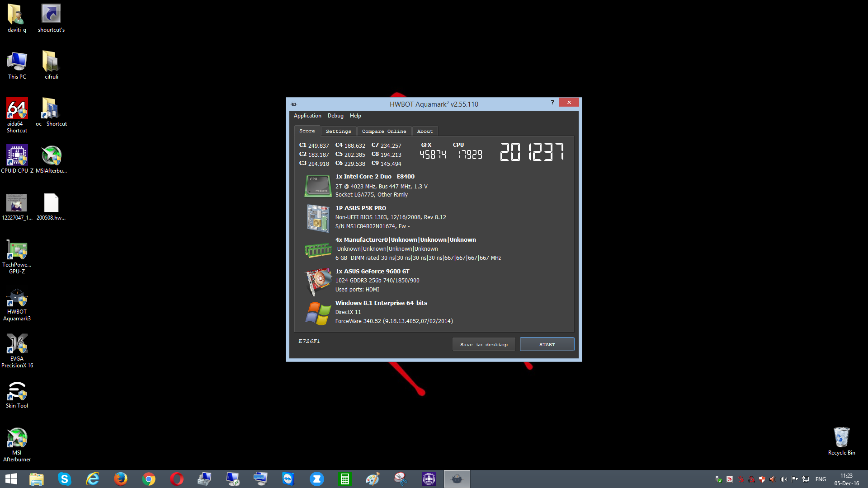
Task: Click the START benchmark button
Action: point(547,344)
